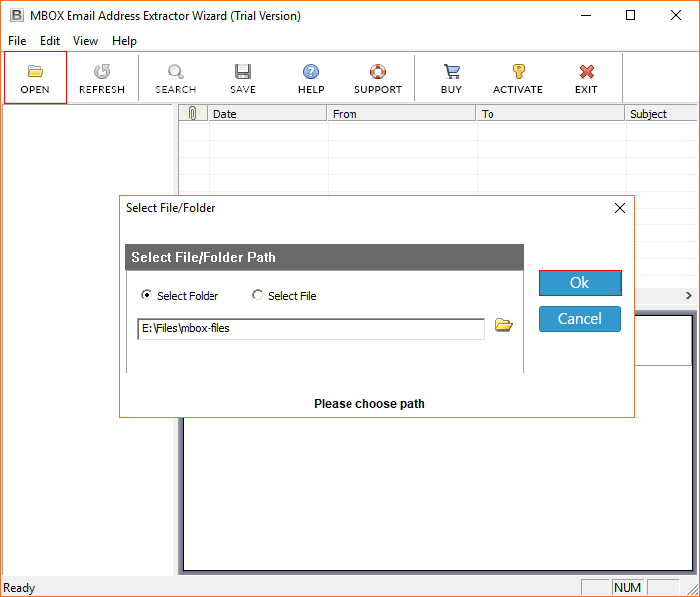Maximize the MBOX Extractor window
700x597 pixels.
[630, 16]
